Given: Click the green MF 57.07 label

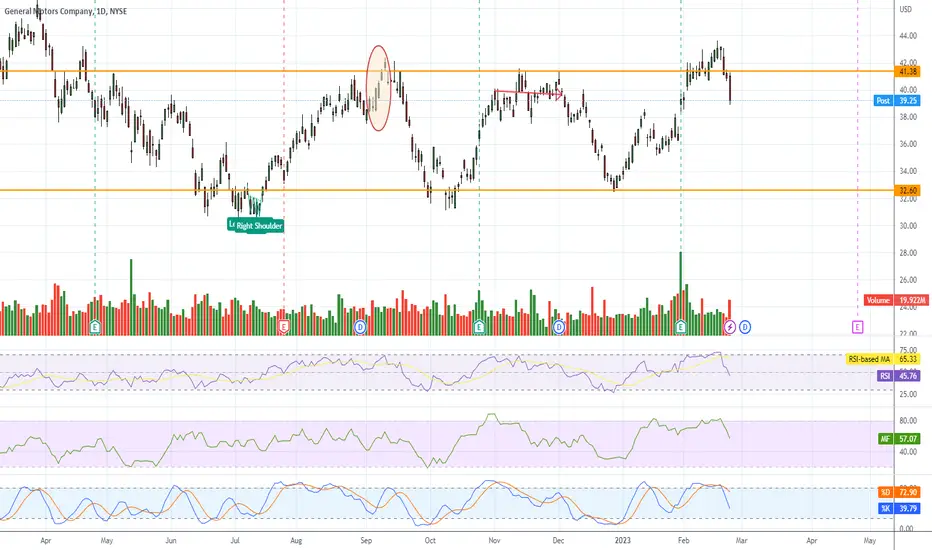Looking at the screenshot, I should (899, 439).
